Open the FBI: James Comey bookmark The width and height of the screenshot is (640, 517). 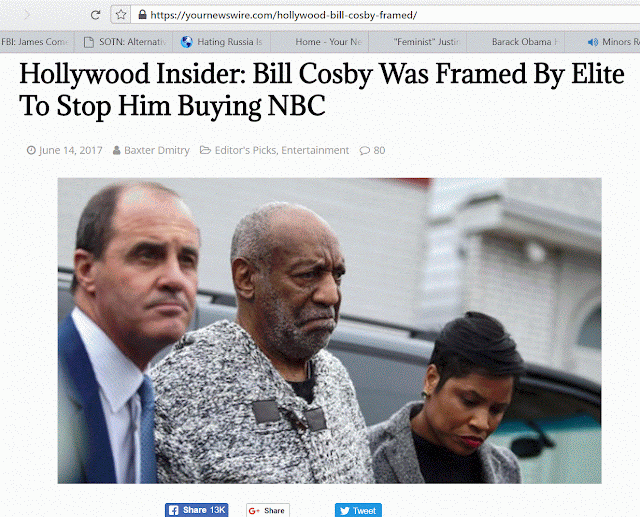pyautogui.click(x=36, y=42)
